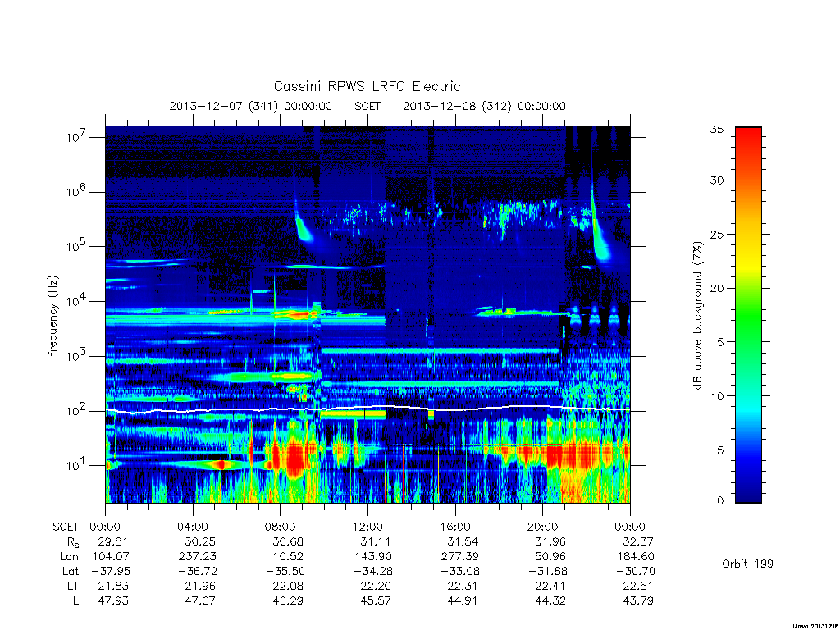This screenshot has width=840, height=630.
Task: Click the latitude value -36.72
Action: pos(198,571)
